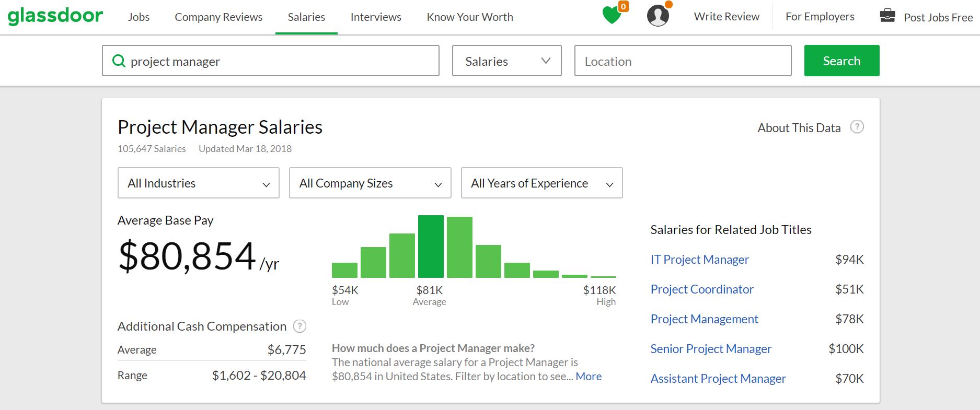Click Salaries for Related Job Titles heading
Image resolution: width=980 pixels, height=410 pixels.
(731, 230)
